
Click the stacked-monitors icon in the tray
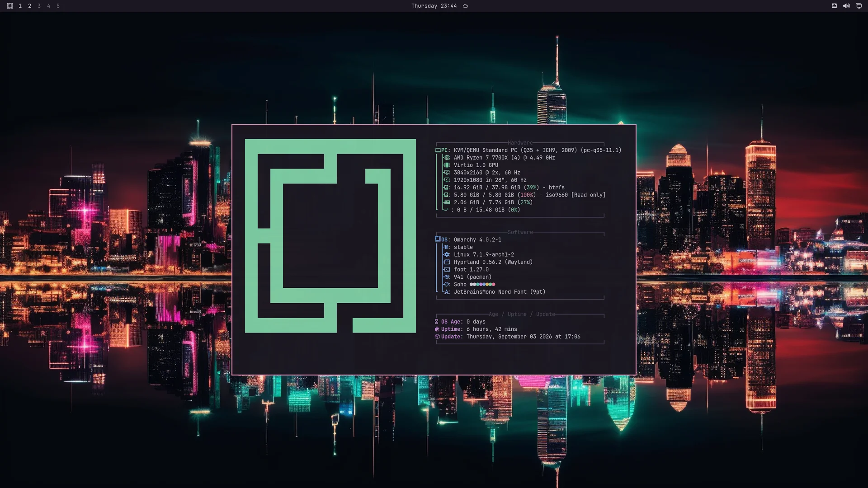tap(859, 6)
